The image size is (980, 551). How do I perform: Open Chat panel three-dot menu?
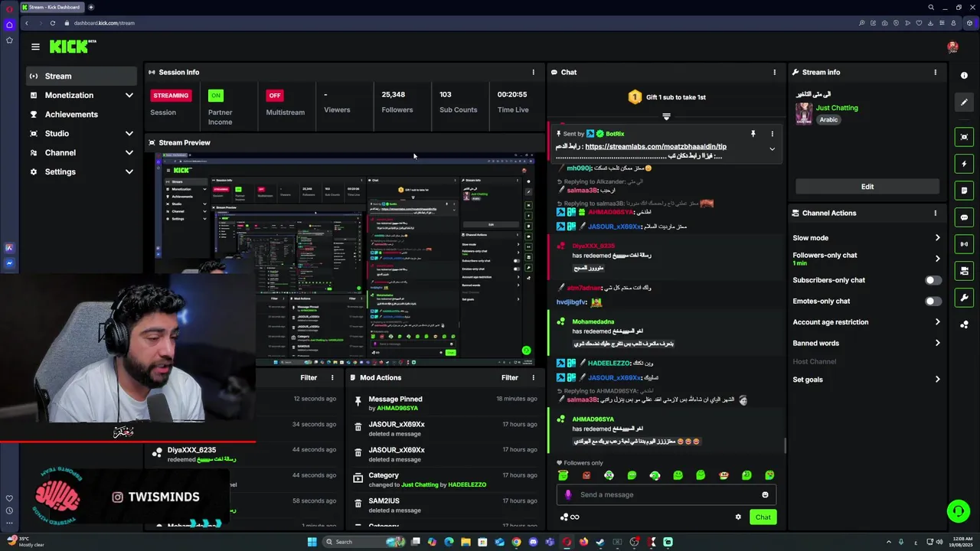click(774, 72)
